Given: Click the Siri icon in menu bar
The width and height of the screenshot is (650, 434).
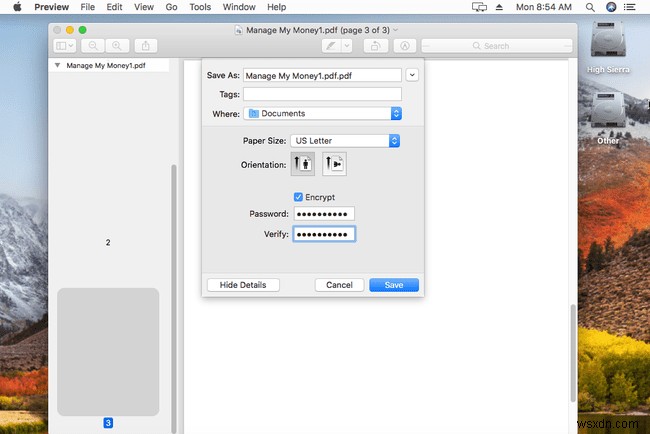Looking at the screenshot, I should [611, 7].
